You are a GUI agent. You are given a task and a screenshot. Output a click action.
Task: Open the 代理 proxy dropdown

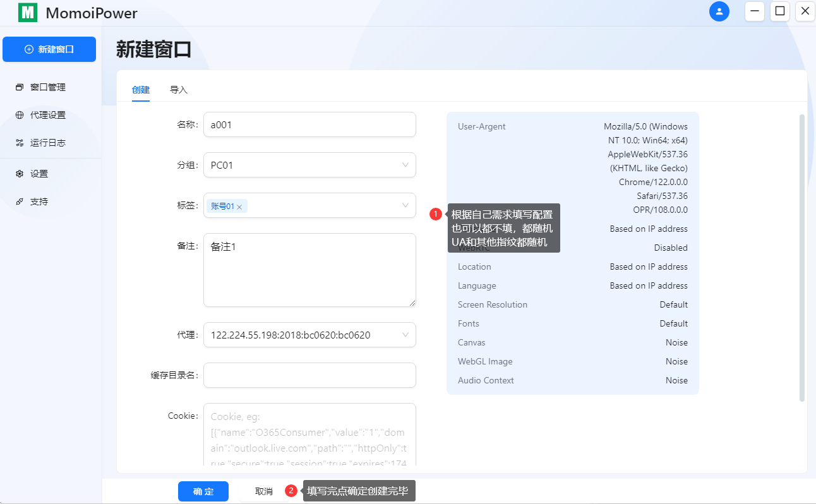pos(405,335)
